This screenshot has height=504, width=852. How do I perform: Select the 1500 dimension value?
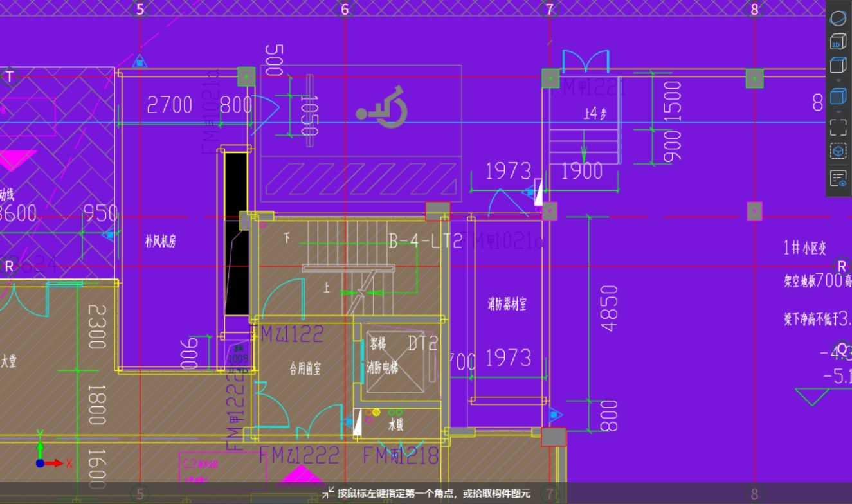coord(672,101)
